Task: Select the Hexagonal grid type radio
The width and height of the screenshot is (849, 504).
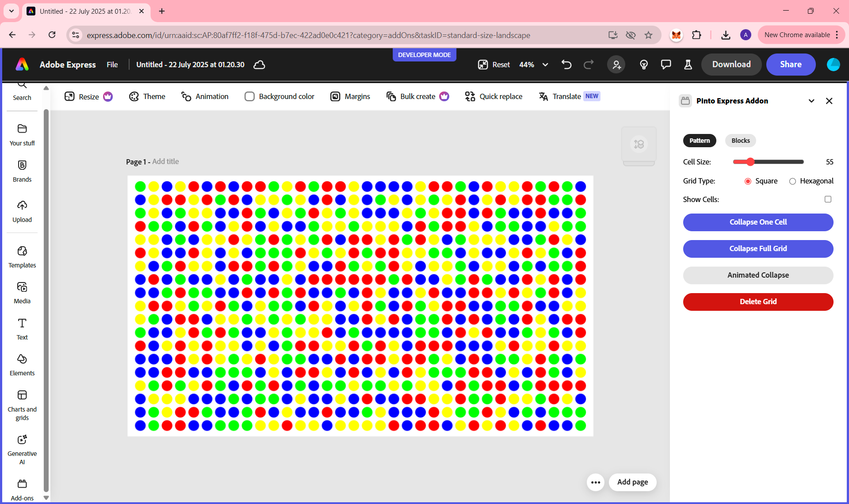Action: (x=792, y=181)
